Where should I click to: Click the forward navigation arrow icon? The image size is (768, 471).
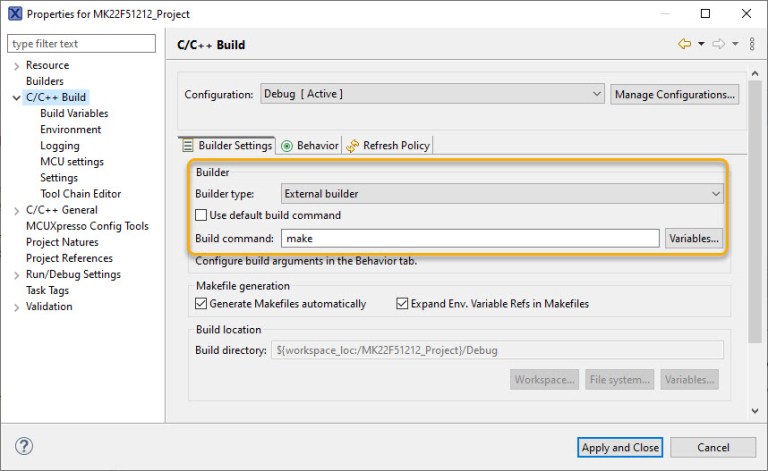tap(719, 44)
